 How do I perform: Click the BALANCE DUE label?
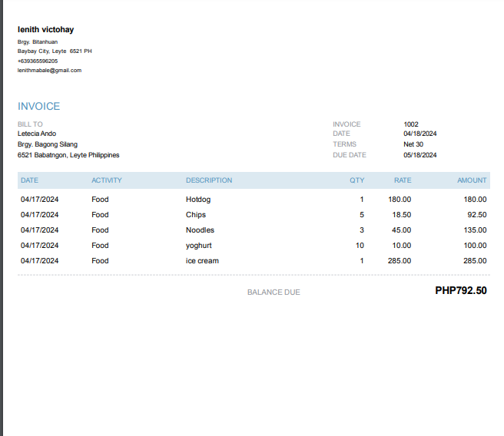274,292
